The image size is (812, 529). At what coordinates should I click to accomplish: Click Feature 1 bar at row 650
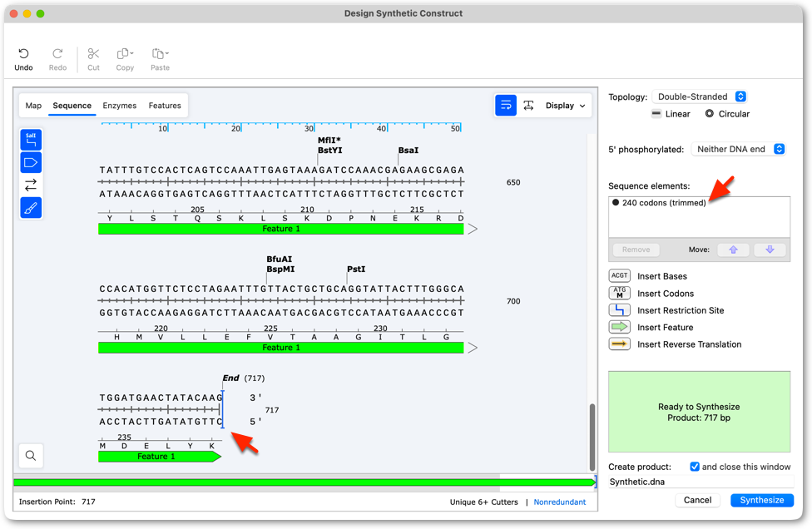click(280, 229)
